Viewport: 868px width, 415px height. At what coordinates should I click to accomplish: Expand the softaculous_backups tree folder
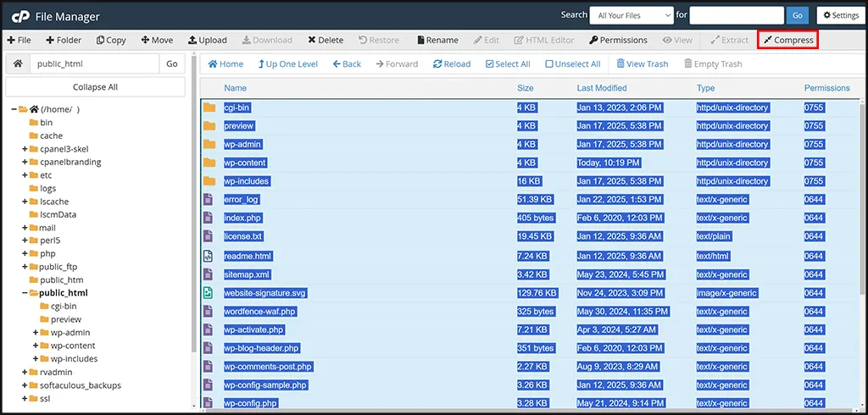[x=25, y=385]
